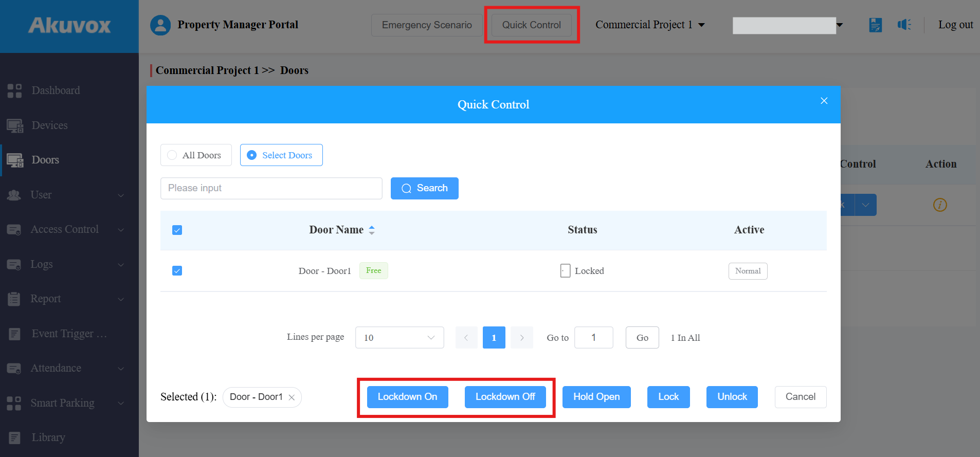Expand the Access Control chevron
This screenshot has height=457, width=980.
tap(121, 230)
